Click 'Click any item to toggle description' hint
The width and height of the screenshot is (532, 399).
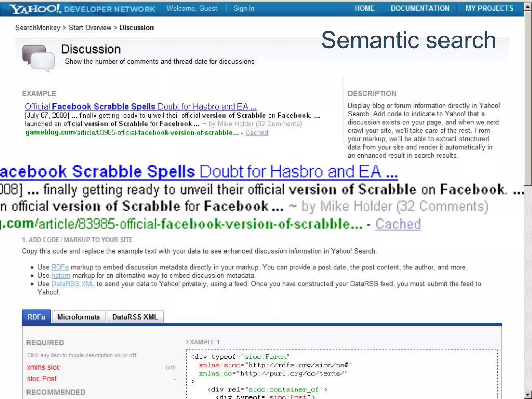point(82,355)
